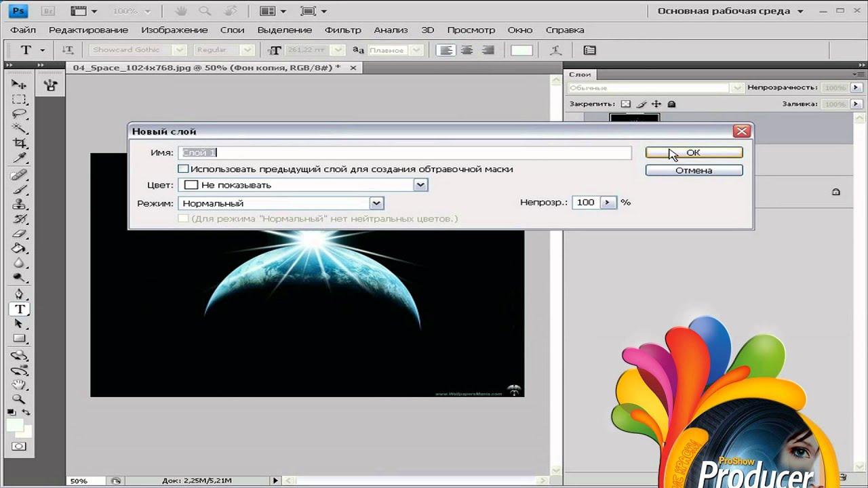Toggle lock position
The image size is (868, 488).
click(x=656, y=104)
